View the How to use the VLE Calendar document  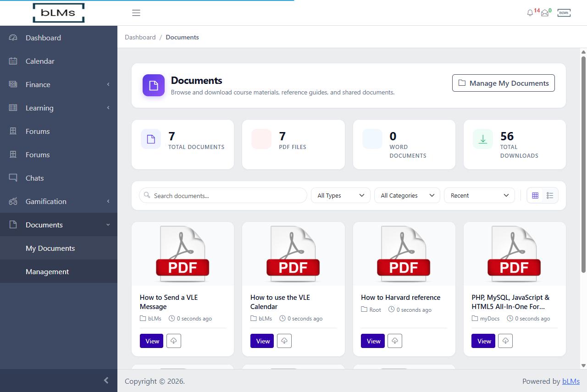(262, 341)
